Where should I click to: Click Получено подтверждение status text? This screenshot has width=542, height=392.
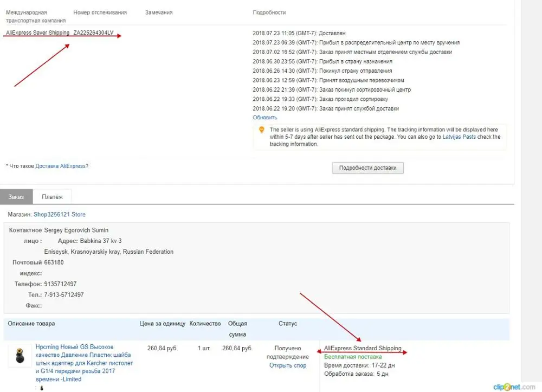[288, 352]
